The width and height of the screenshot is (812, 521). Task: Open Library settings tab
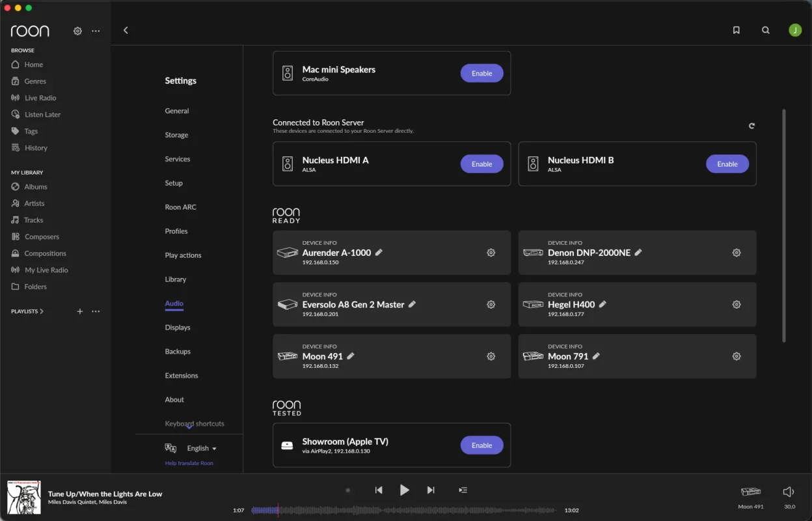(176, 279)
